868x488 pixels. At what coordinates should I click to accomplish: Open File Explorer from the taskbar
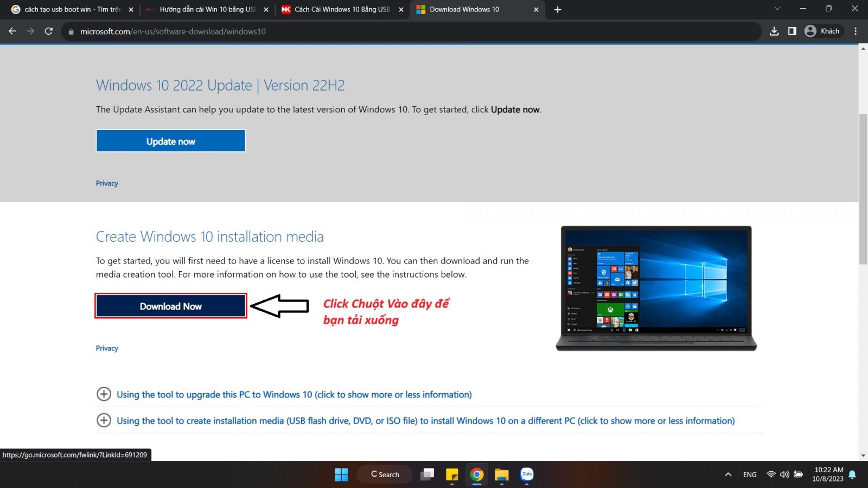[502, 474]
